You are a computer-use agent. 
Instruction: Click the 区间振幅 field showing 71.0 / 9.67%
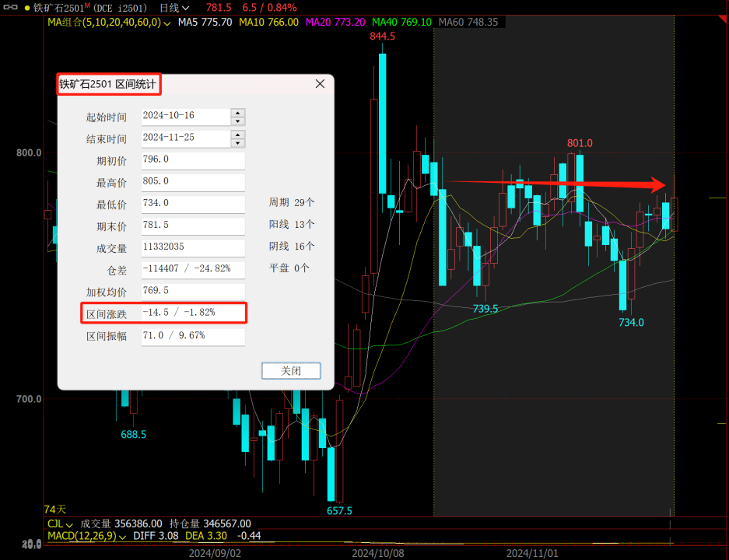(193, 337)
